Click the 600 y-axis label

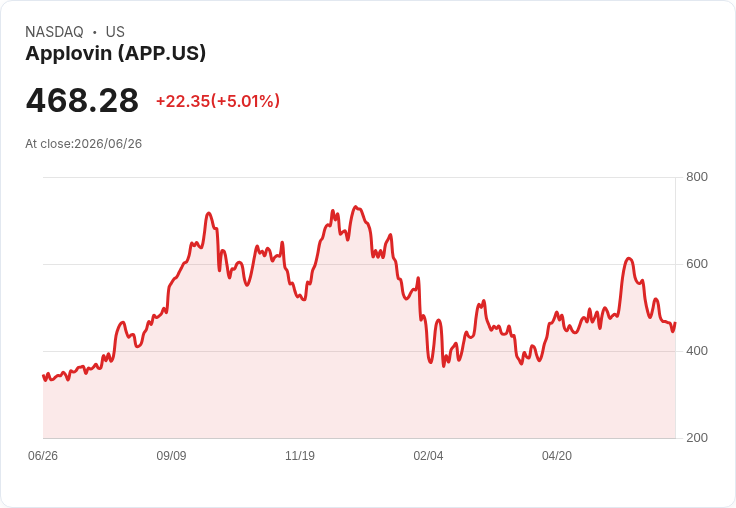697,264
